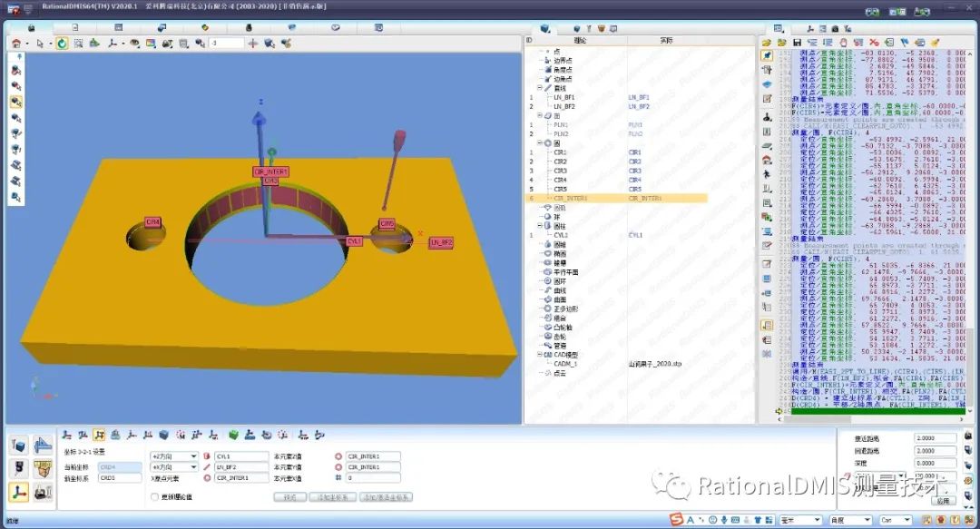Click the packaging box panel icon
The image size is (980, 529).
(43, 467)
